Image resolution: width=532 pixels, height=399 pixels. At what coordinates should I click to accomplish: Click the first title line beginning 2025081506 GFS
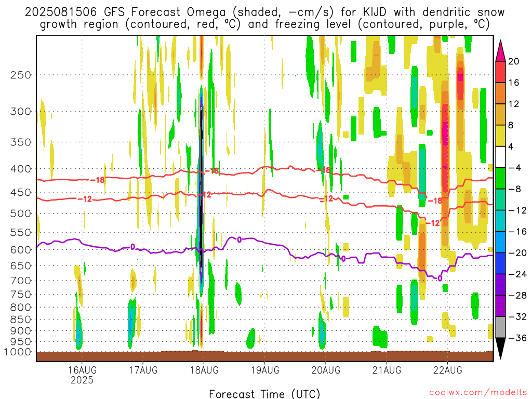click(264, 12)
